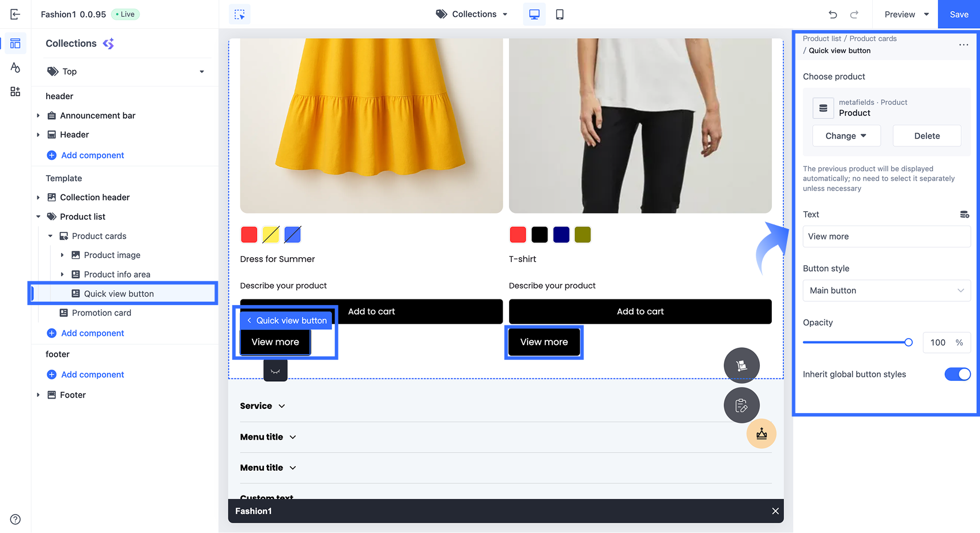
Task: Select Product image in component tree
Action: pos(112,255)
